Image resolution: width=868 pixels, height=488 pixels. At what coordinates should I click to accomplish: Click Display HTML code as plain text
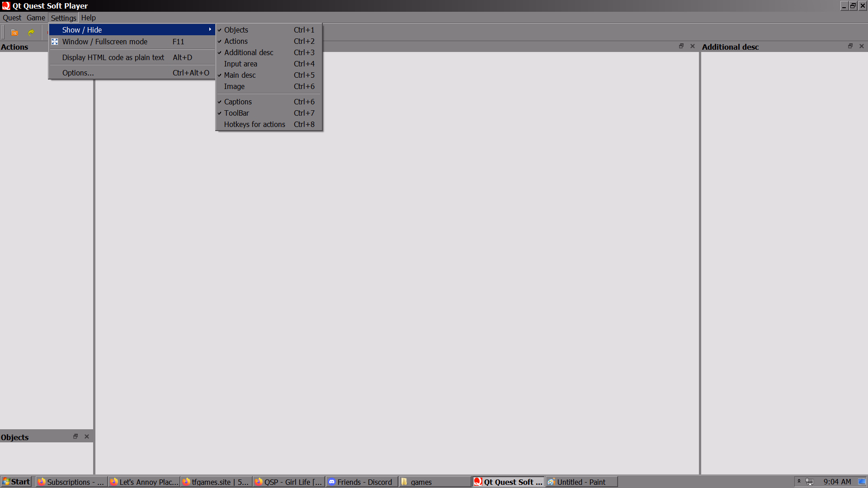click(x=113, y=57)
